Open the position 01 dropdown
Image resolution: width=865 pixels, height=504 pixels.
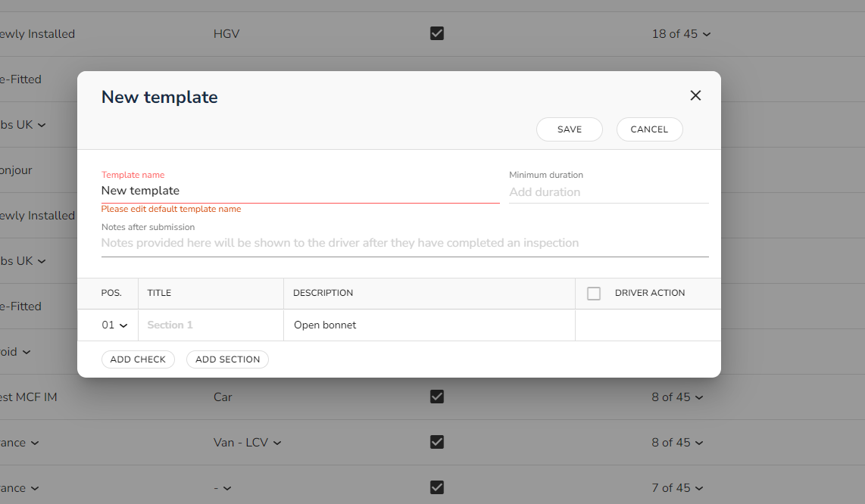tap(114, 325)
